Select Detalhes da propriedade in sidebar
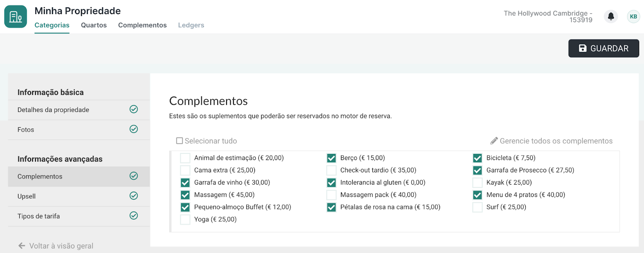Image resolution: width=644 pixels, height=253 pixels. pyautogui.click(x=79, y=110)
